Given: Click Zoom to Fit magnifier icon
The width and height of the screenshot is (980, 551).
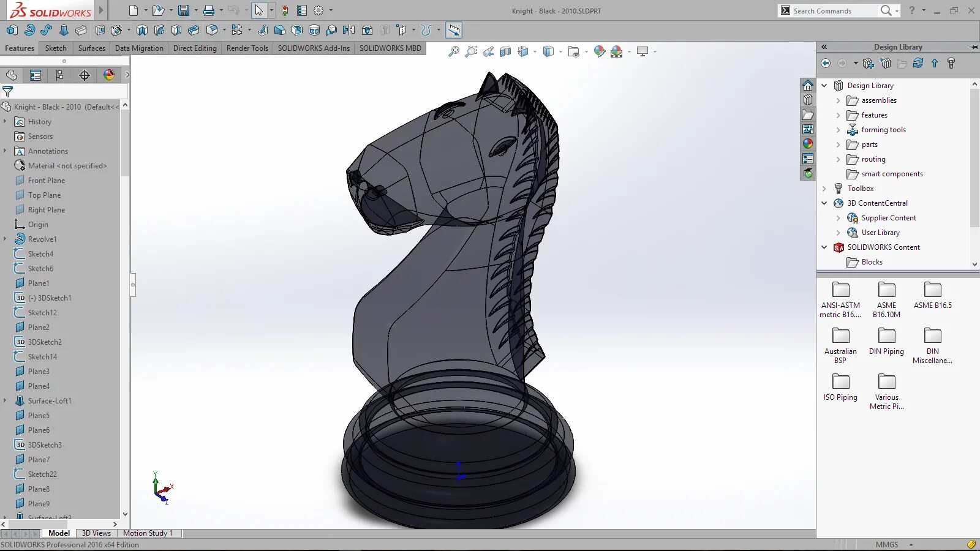Looking at the screenshot, I should pyautogui.click(x=454, y=52).
